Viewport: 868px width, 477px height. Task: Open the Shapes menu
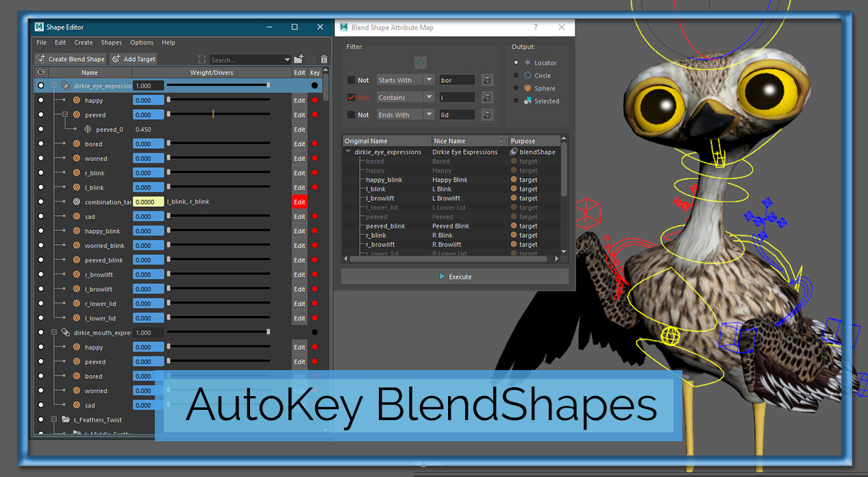pyautogui.click(x=111, y=42)
